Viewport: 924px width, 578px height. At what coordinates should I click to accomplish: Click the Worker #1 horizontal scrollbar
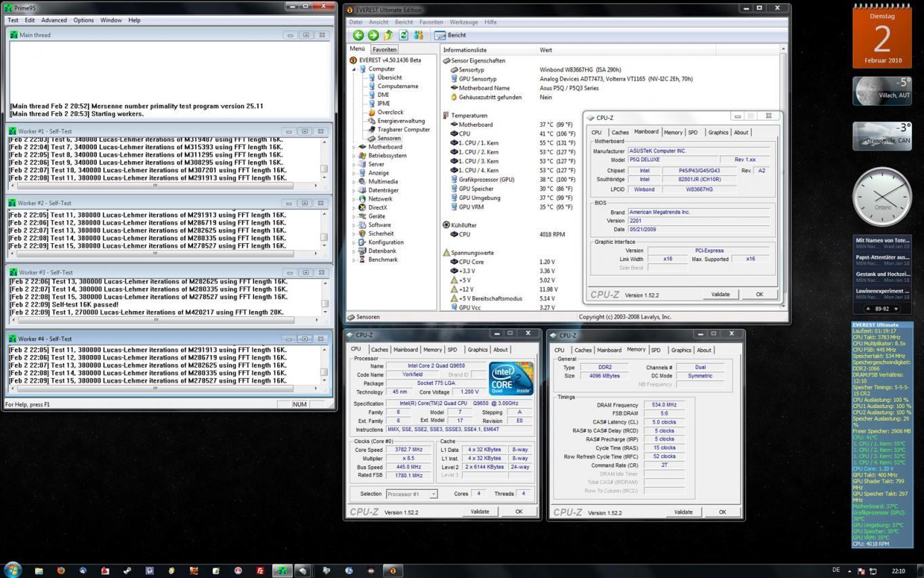[x=163, y=185]
